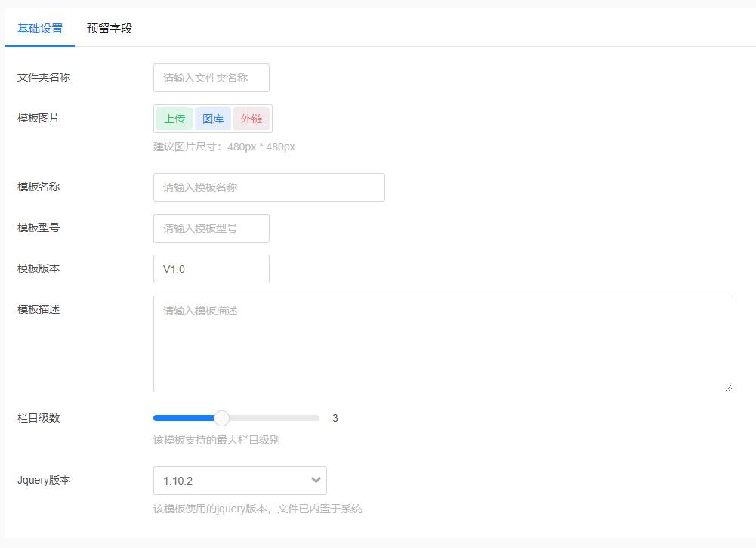This screenshot has width=756, height=548.
Task: Click the 模板图片 field label
Action: (39, 118)
